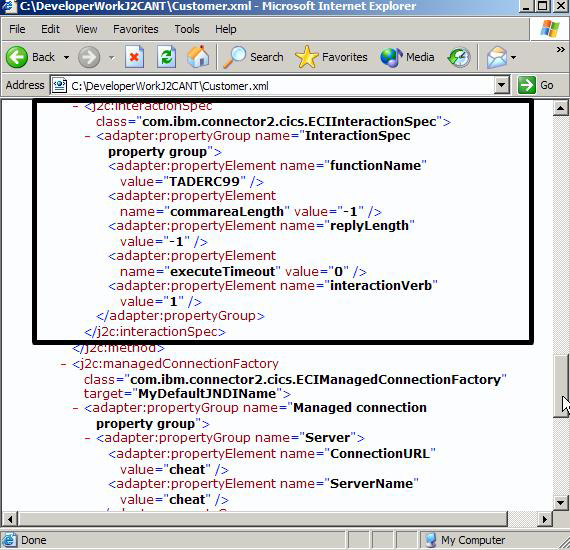Image resolution: width=570 pixels, height=550 pixels.
Task: Go to the Home page icon
Action: click(198, 57)
